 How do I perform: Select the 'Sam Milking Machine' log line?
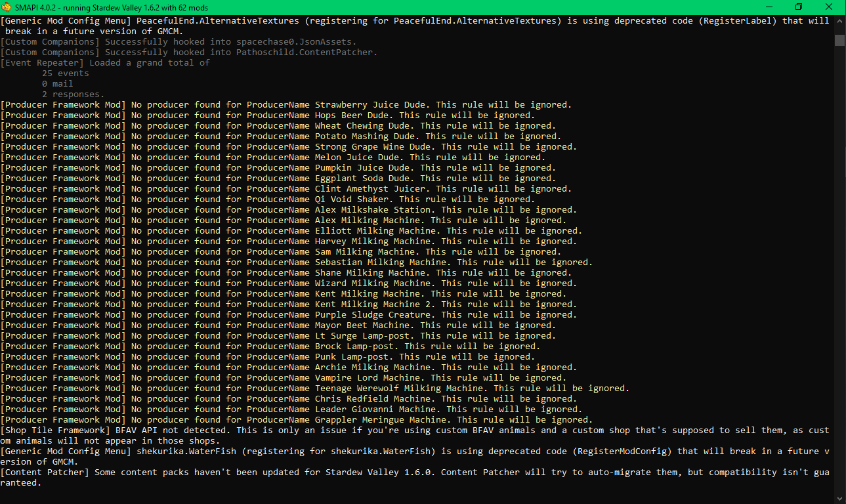[x=281, y=252]
